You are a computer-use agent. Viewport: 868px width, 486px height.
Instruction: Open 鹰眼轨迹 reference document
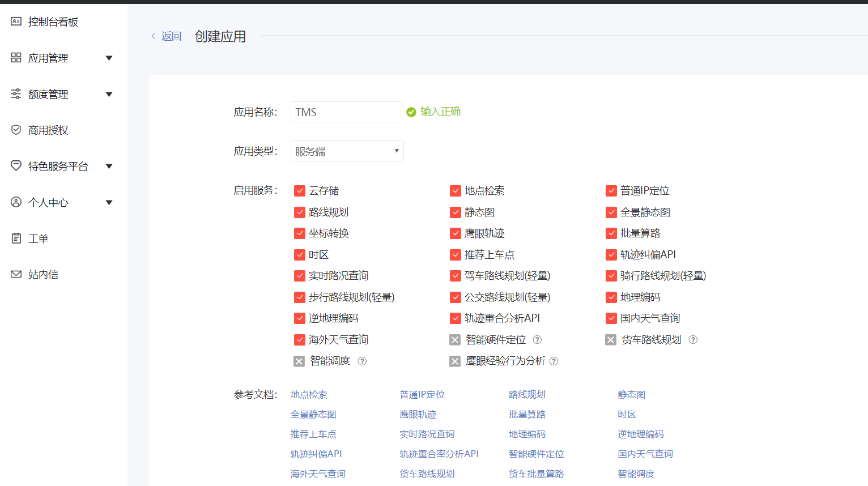[x=418, y=414]
